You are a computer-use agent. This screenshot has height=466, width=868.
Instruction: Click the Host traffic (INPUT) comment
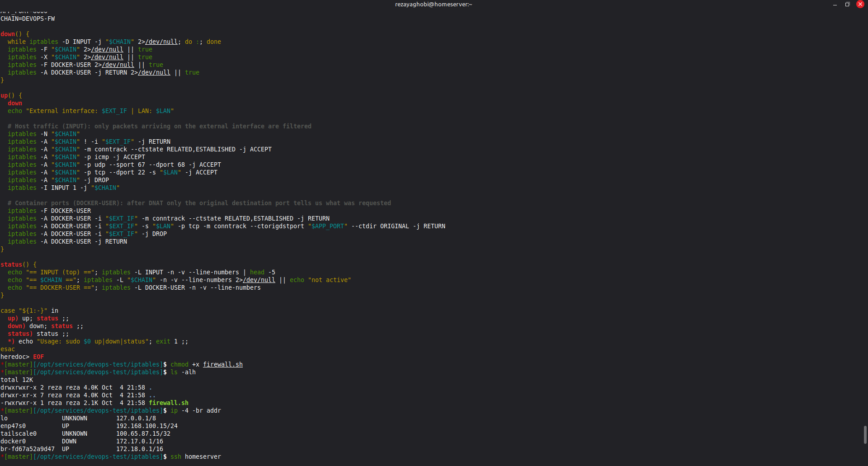[x=160, y=126]
